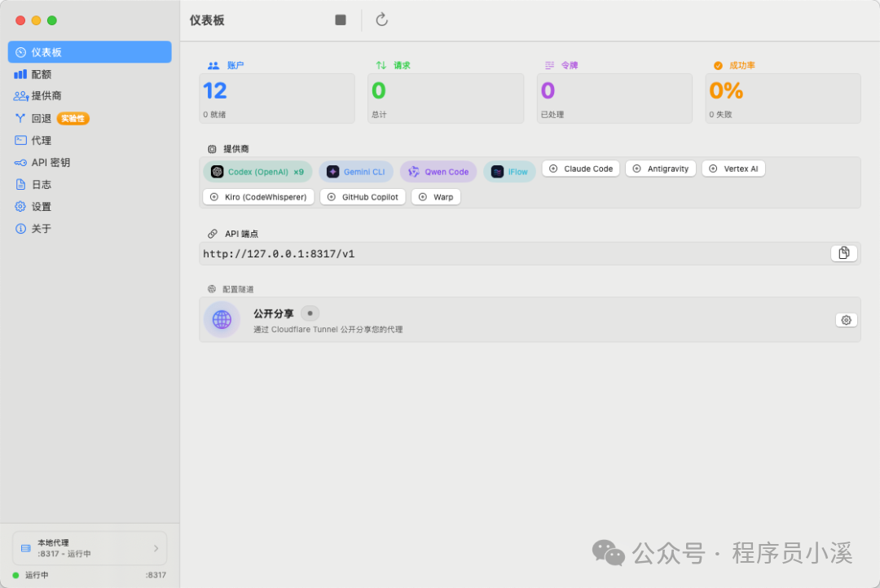Go to the 提供商 page
The height and width of the screenshot is (588, 880).
90,96
